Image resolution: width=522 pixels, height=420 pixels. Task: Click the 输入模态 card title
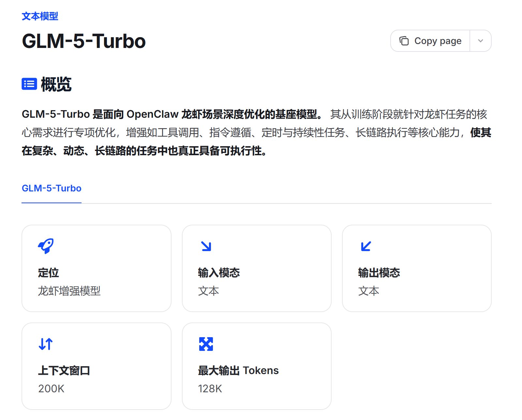click(219, 273)
